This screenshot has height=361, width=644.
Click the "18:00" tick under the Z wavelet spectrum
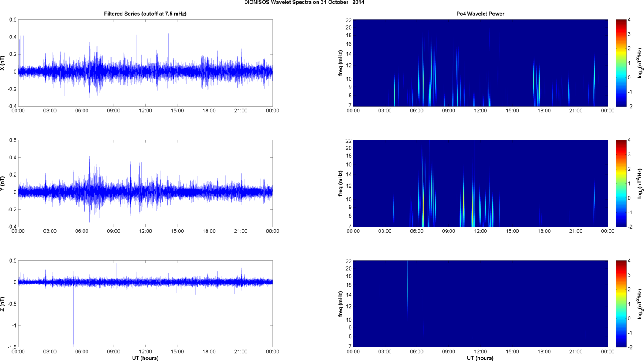544,352
